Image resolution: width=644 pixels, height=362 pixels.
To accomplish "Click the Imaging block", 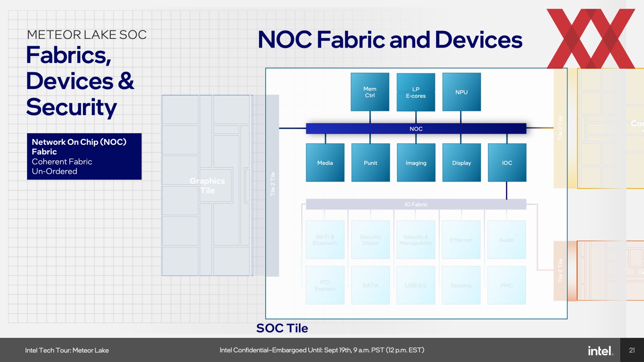I will coord(416,163).
